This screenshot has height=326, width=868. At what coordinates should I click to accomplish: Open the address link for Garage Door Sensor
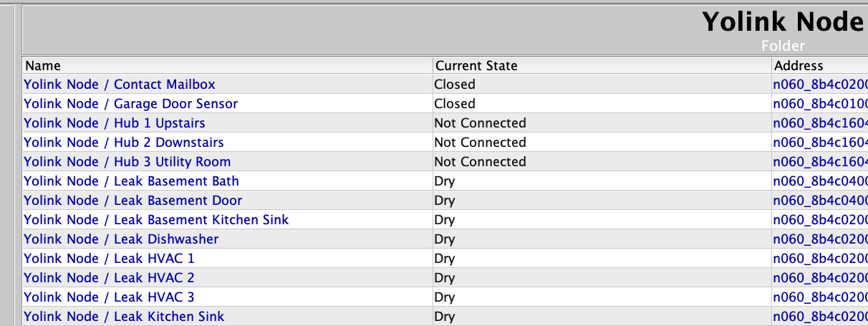pyautogui.click(x=820, y=104)
